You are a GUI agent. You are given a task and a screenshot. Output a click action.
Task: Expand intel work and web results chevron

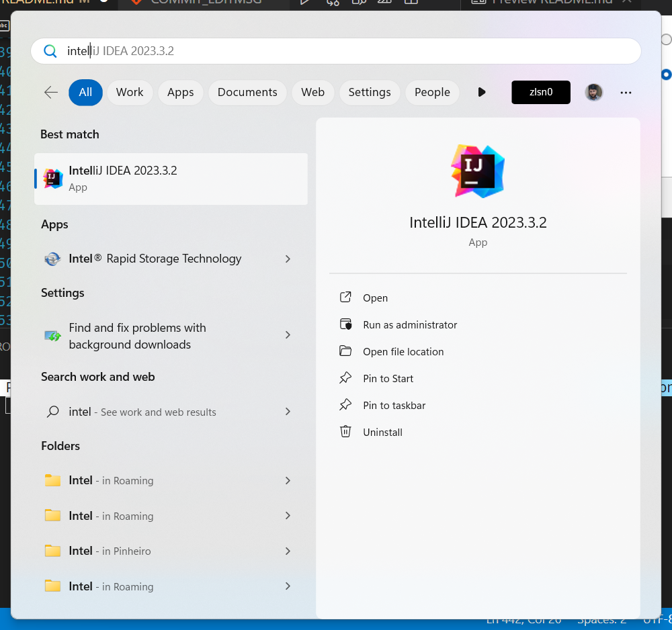(288, 412)
